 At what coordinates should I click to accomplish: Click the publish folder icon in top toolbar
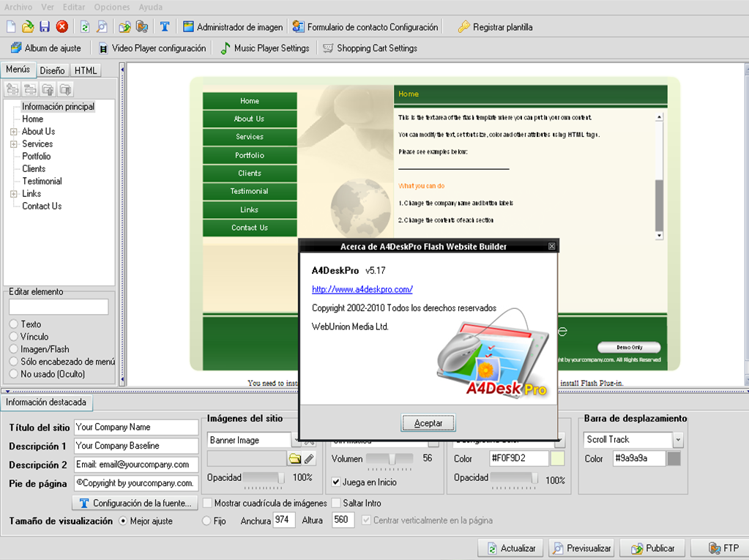[124, 27]
